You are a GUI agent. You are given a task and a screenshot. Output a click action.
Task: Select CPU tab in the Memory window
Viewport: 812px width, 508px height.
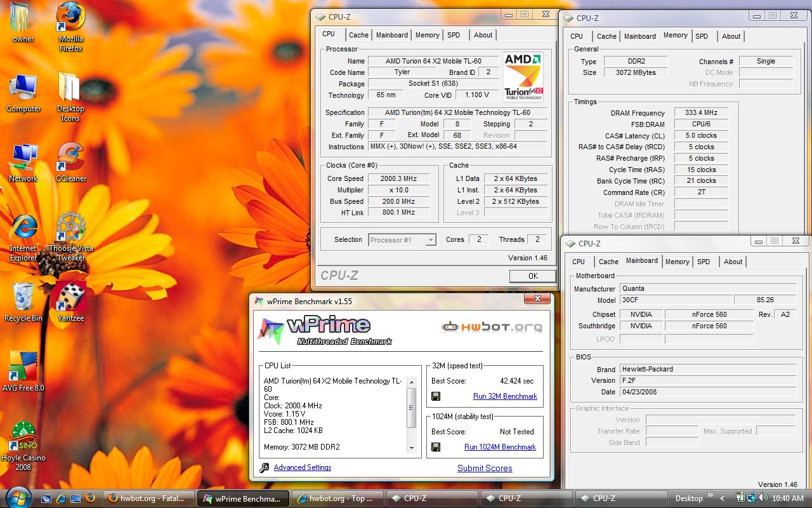point(577,36)
